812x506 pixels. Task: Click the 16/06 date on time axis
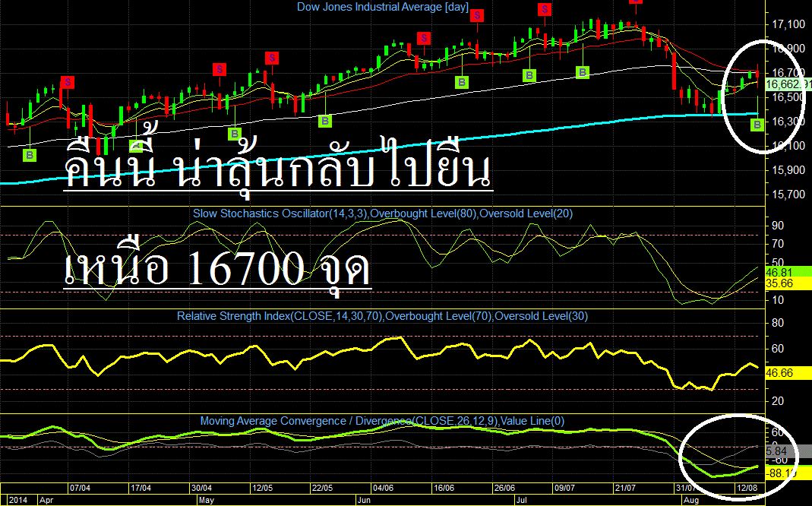(x=444, y=488)
